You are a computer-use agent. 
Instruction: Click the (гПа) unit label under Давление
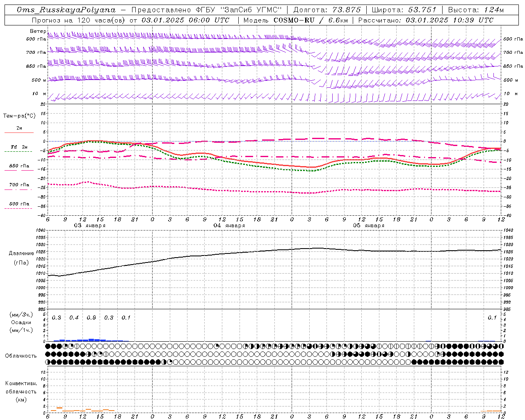tap(21, 263)
